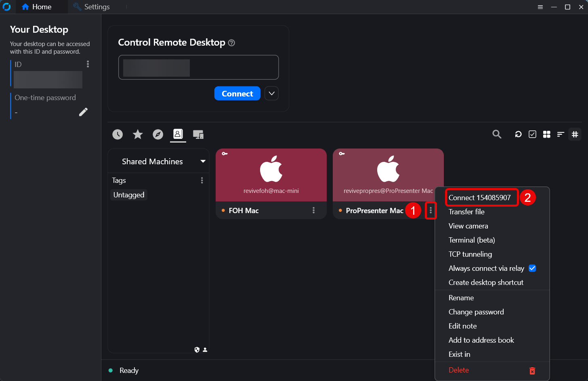Screen dimensions: 588x381
Task: Open the sort options icon
Action: 561,134
